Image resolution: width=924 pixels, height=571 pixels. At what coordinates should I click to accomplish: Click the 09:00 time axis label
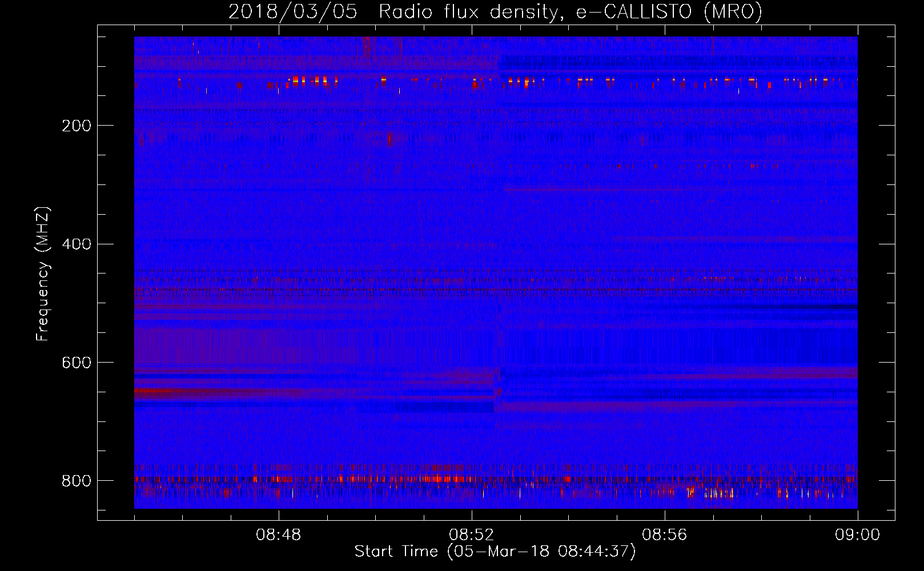click(x=857, y=535)
